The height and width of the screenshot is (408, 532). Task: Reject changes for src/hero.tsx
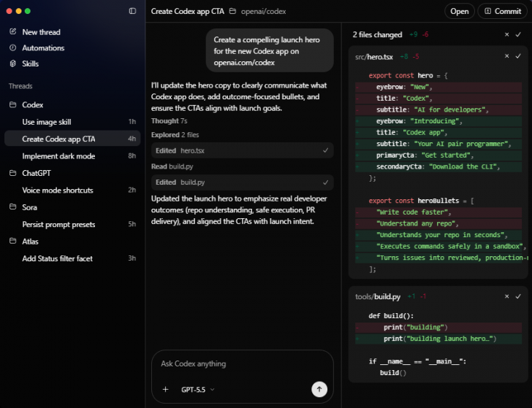(506, 56)
